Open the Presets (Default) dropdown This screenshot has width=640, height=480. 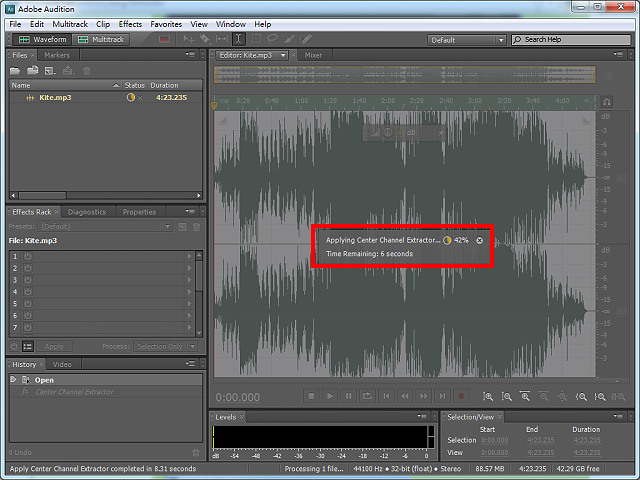[x=104, y=226]
